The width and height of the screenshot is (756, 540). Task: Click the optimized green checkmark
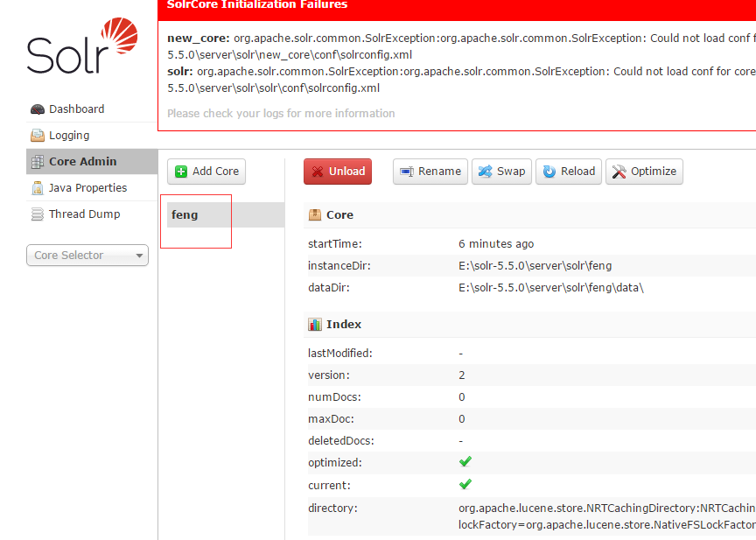pos(465,462)
